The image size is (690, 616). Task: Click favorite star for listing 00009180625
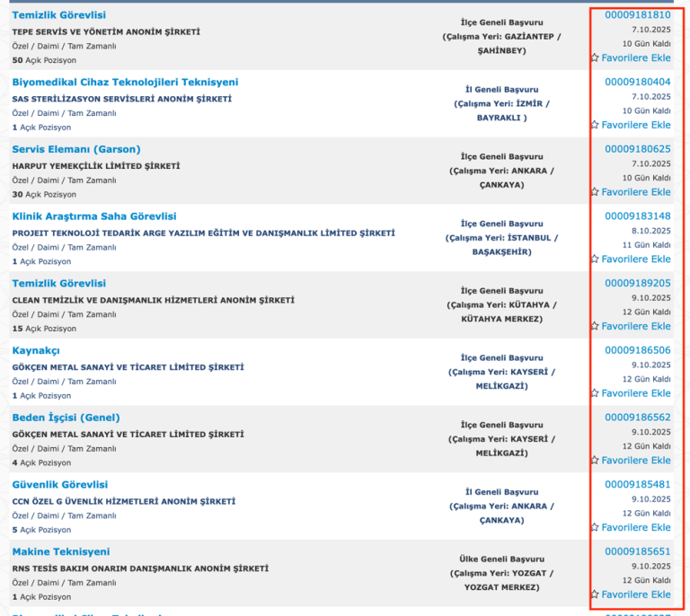point(595,191)
